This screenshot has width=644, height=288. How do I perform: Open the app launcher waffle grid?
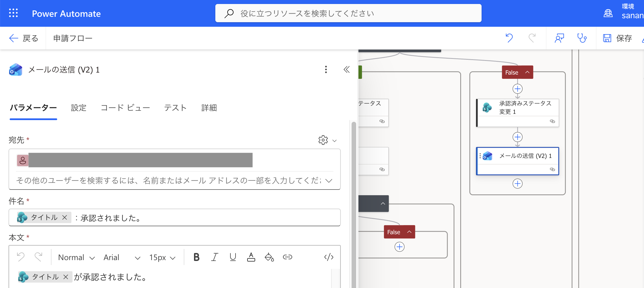13,13
